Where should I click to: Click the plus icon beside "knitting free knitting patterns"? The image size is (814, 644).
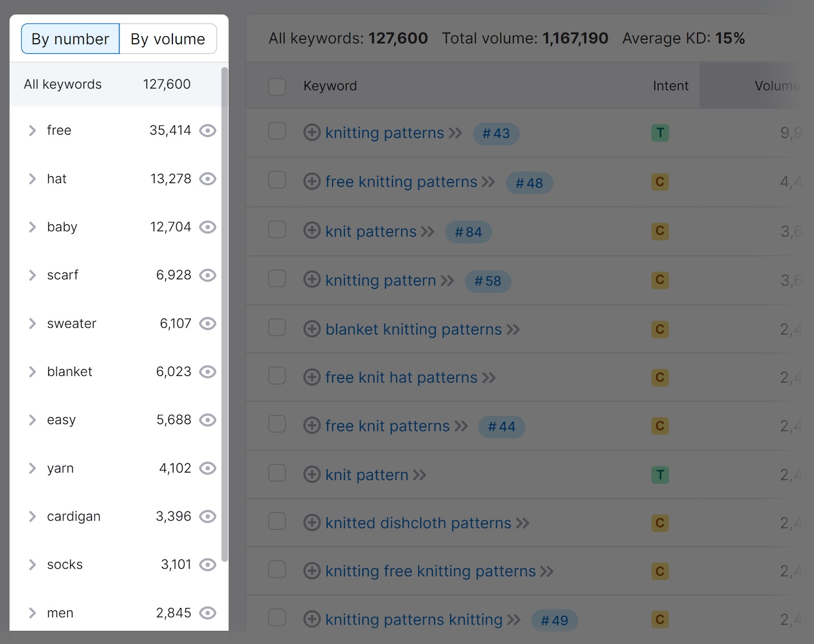(x=312, y=571)
